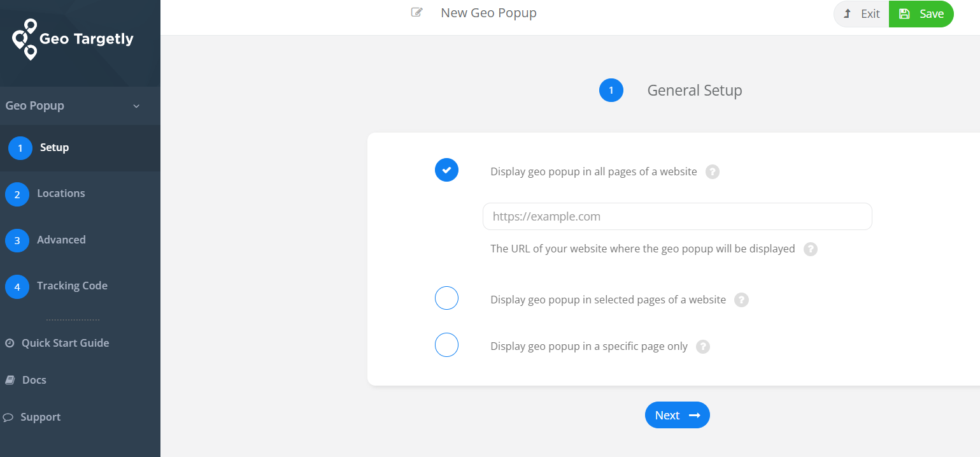Open the Quick Start Guide
980x457 pixels.
click(x=65, y=343)
